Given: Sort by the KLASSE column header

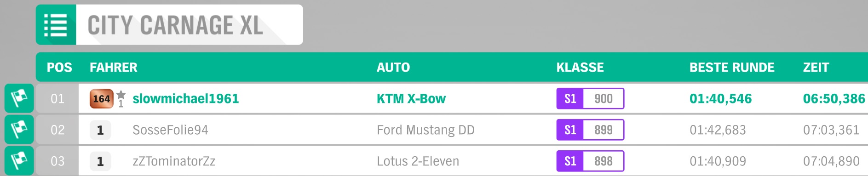Looking at the screenshot, I should [x=580, y=68].
